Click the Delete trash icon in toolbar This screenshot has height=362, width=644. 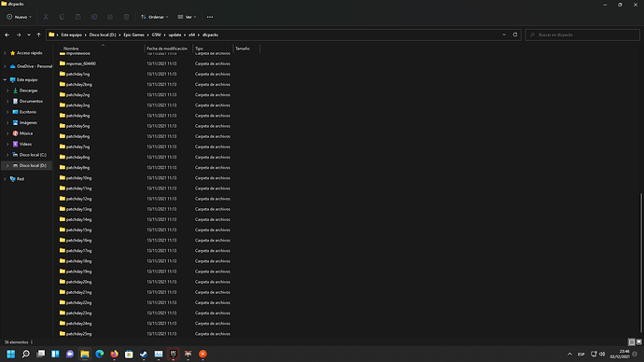tap(126, 17)
